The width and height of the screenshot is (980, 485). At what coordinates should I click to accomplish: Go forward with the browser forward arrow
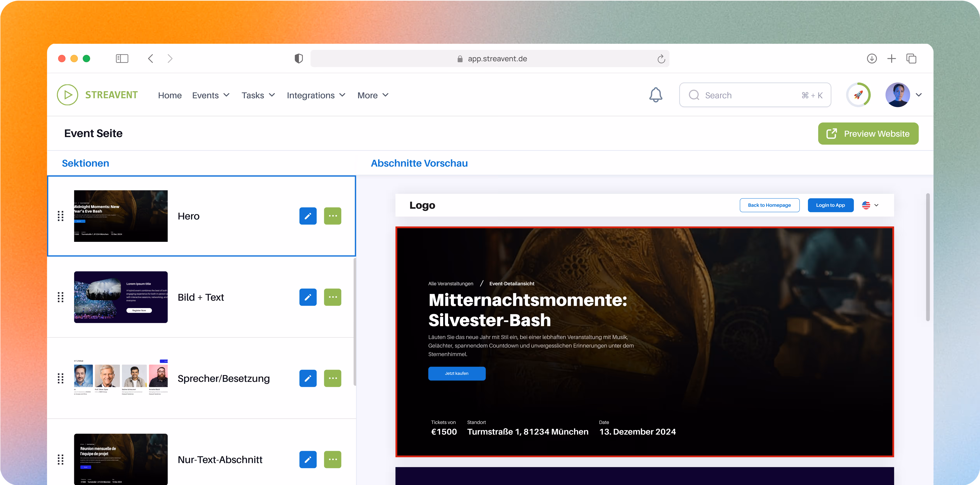(x=170, y=58)
